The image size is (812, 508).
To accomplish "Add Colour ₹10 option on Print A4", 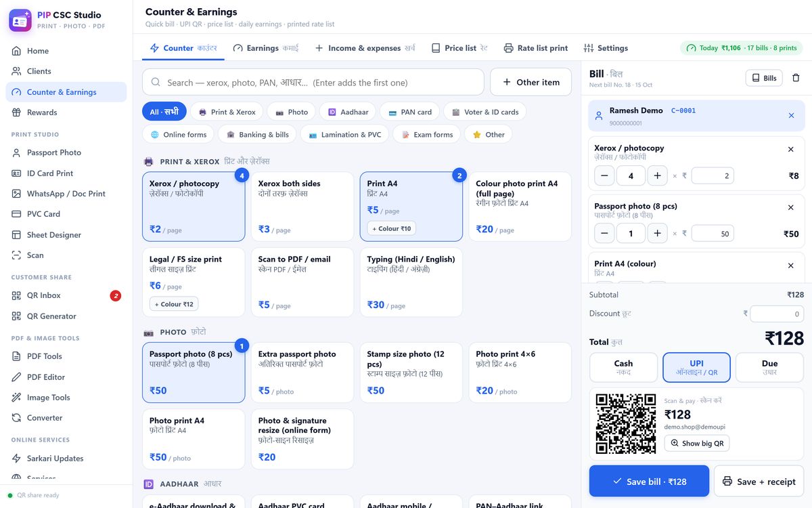I will (391, 228).
